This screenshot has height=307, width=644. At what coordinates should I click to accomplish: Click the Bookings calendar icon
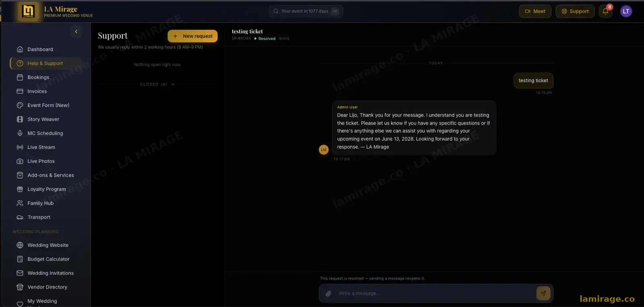(20, 77)
